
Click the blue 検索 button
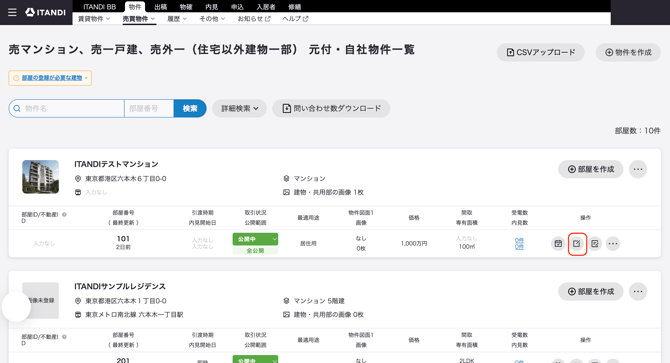(x=190, y=108)
